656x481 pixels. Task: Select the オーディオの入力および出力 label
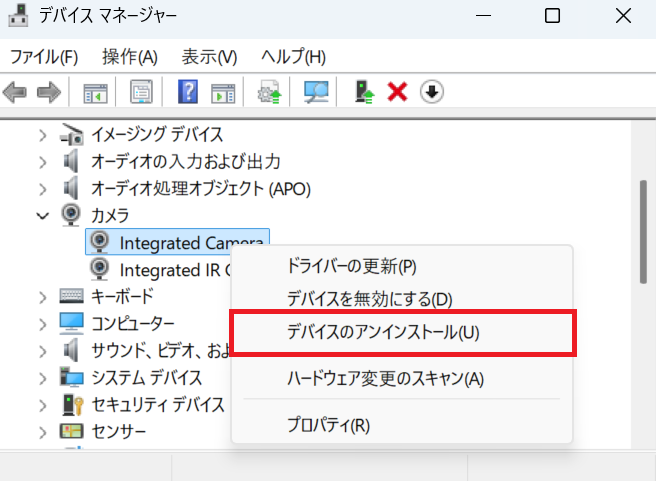(186, 161)
